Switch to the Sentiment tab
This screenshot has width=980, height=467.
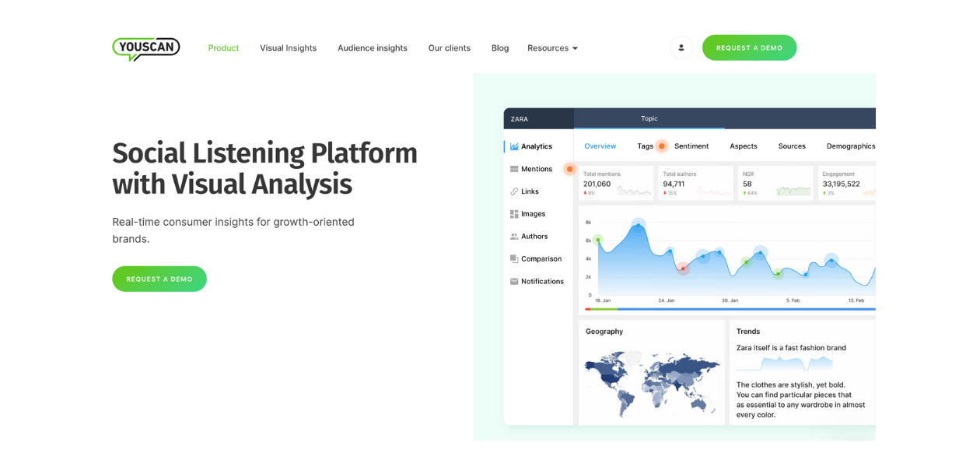point(691,146)
